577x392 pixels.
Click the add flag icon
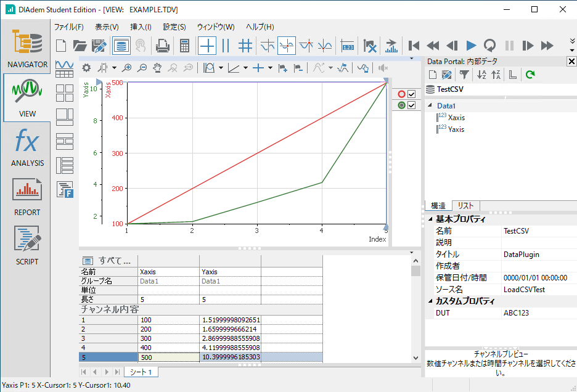tap(282, 68)
